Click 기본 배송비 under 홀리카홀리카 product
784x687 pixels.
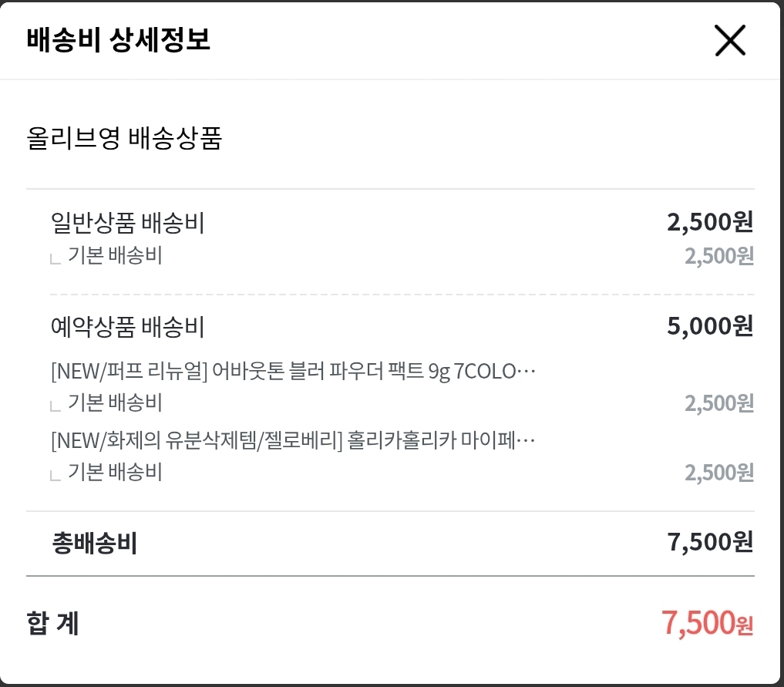pos(115,472)
